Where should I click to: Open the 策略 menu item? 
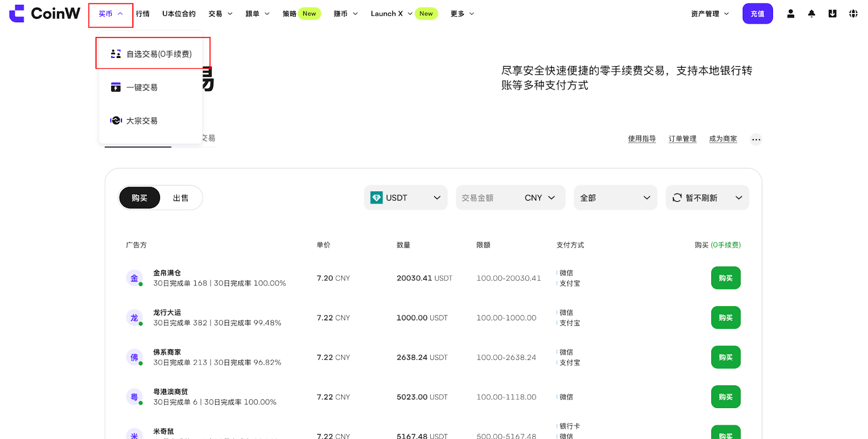(290, 14)
